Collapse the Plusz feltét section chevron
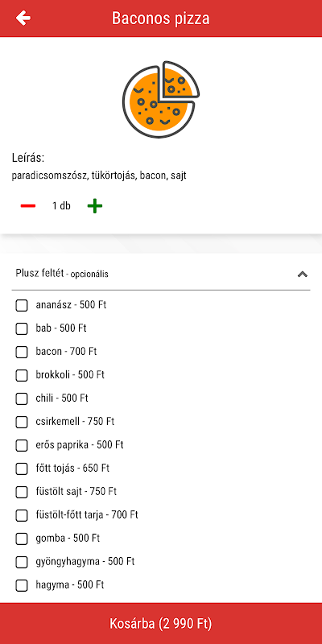This screenshot has height=644, width=322. 303,274
